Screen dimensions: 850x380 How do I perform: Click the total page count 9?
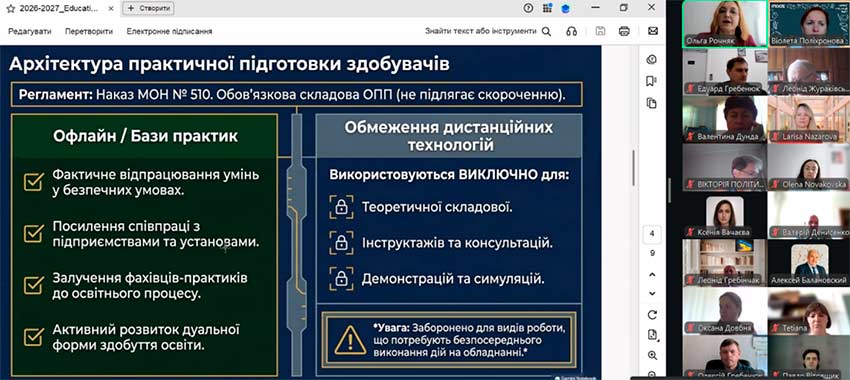pyautogui.click(x=652, y=253)
